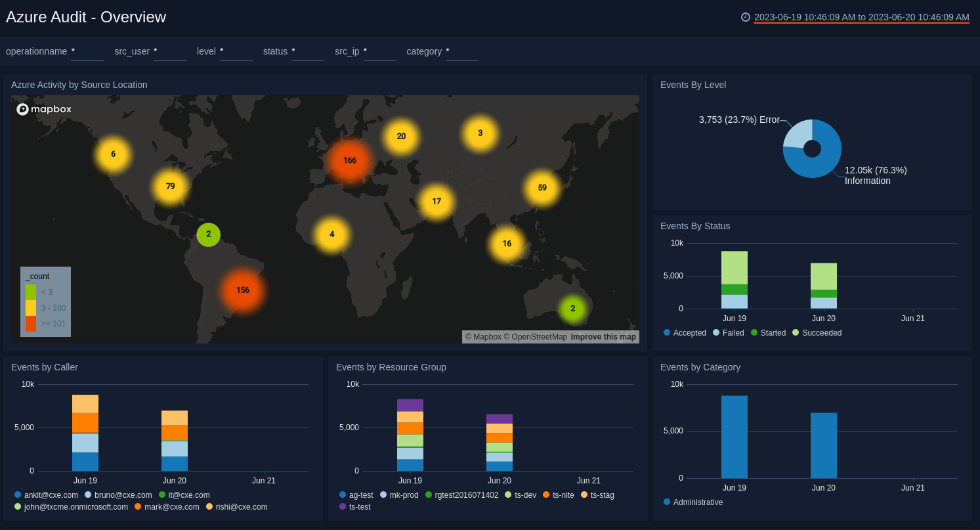Click the Jun 19 stacked bar in Events By Status
The height and width of the screenshot is (530, 980).
coord(735,280)
